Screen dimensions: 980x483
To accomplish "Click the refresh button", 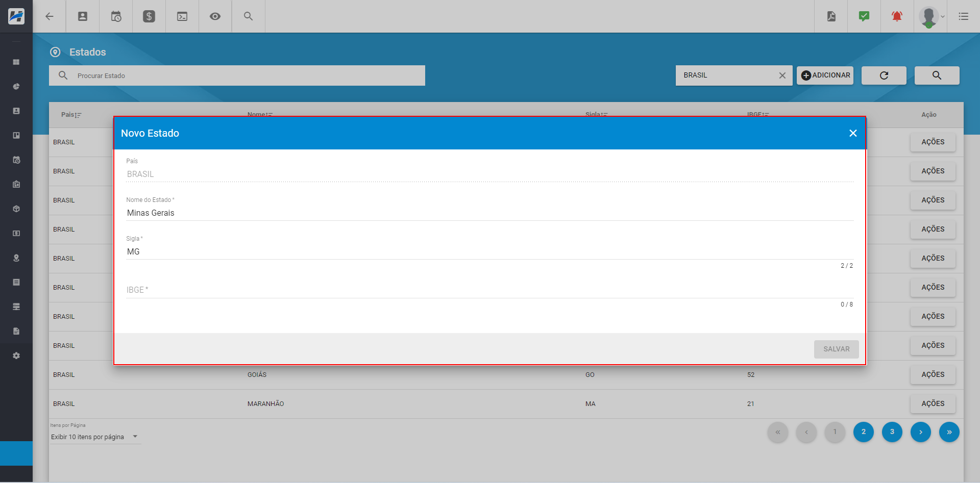I will 884,75.
